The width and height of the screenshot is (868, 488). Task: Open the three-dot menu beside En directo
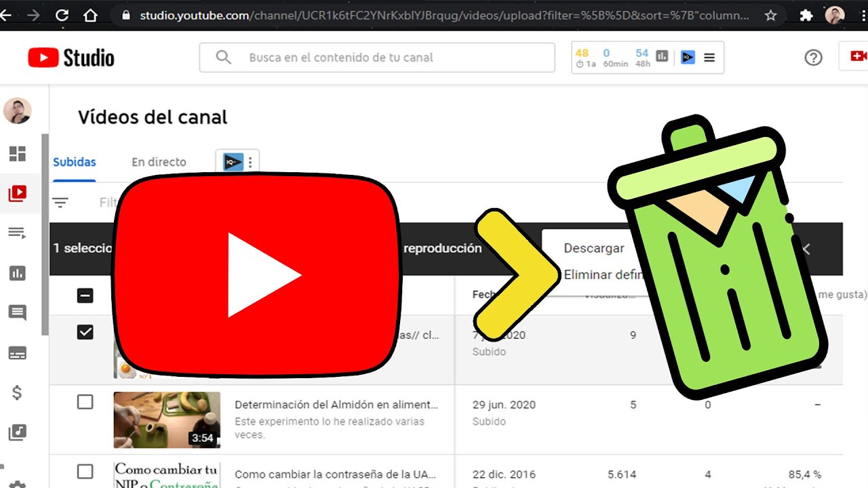[250, 162]
